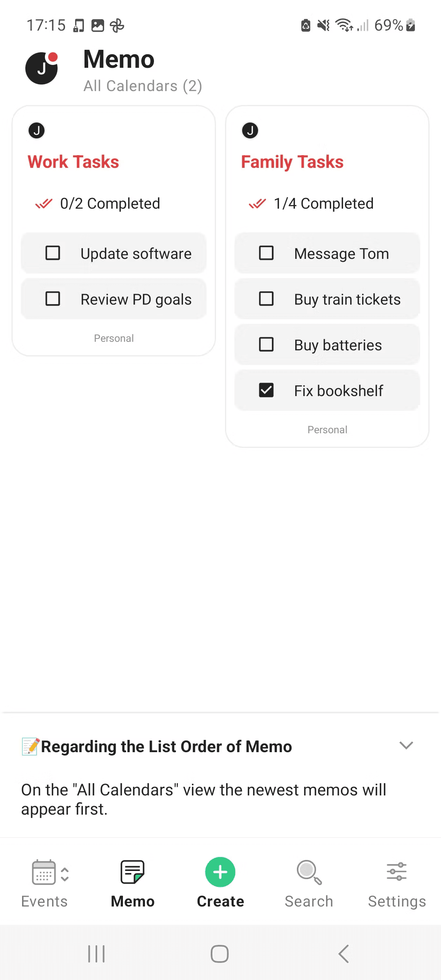Tap the Review PD goals item
Screen dimensions: 441x980
pyautogui.click(x=136, y=299)
